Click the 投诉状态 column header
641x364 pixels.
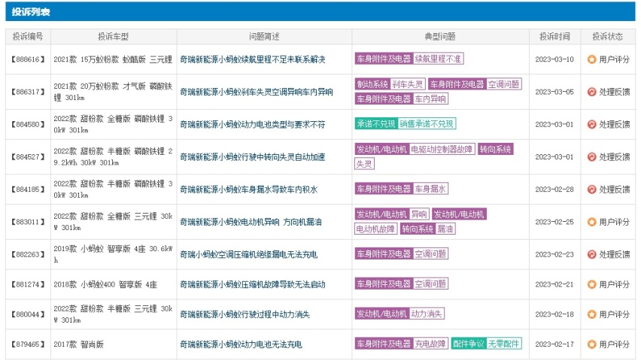(608, 36)
